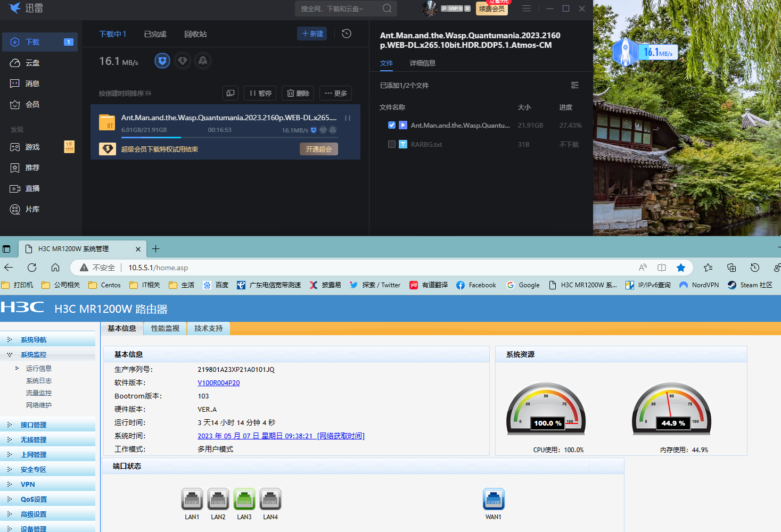The height and width of the screenshot is (532, 781).
Task: Click the browser address bar URL
Action: [x=158, y=268]
